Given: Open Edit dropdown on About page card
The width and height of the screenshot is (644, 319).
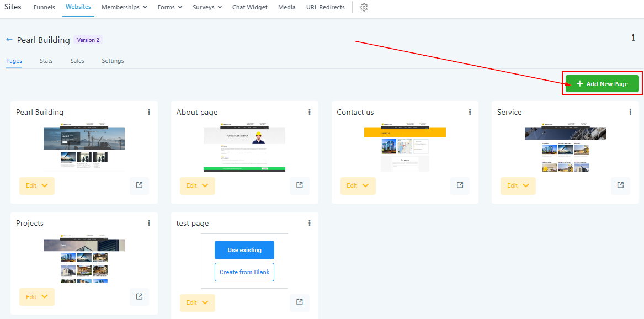Looking at the screenshot, I should 197,186.
